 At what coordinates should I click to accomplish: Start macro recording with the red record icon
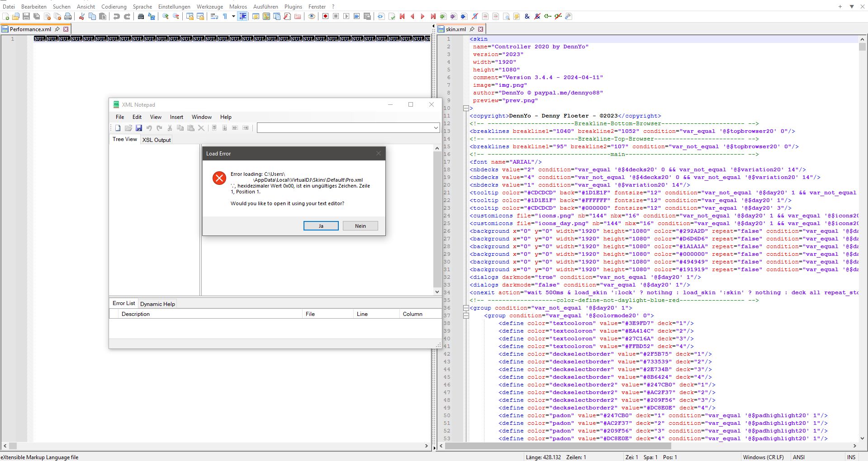[325, 16]
